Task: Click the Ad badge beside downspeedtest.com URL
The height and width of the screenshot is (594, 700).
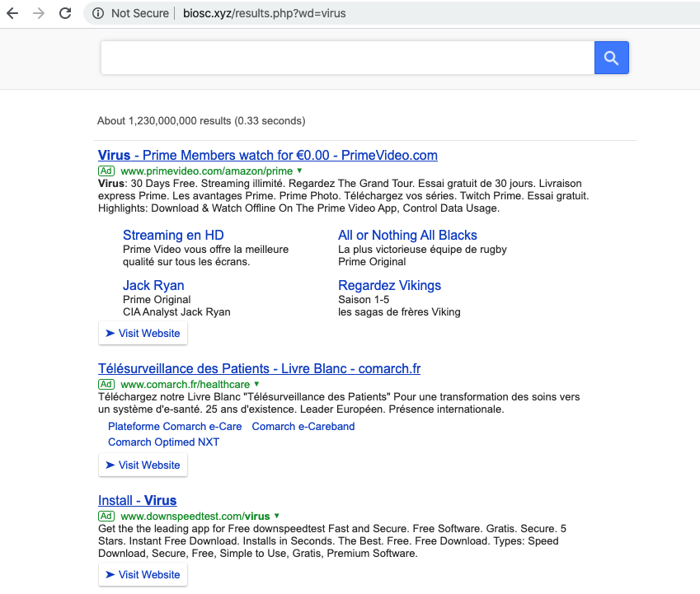Action: tap(106, 516)
